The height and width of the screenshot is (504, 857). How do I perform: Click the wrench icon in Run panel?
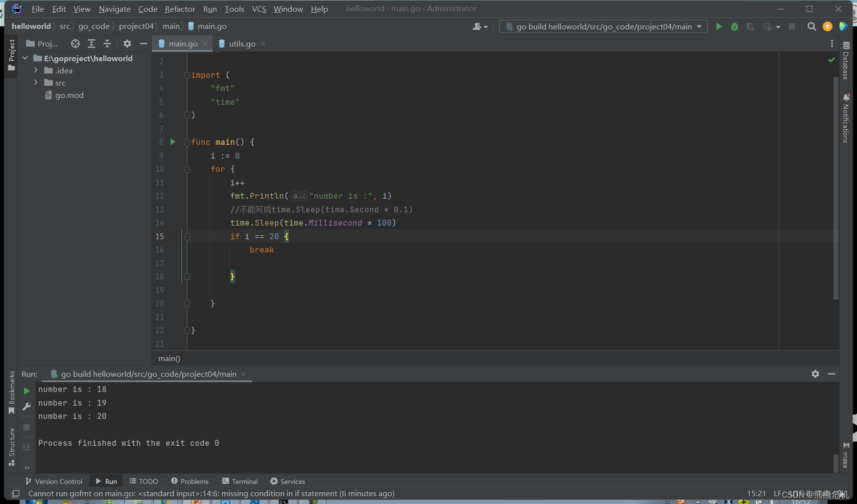point(27,407)
